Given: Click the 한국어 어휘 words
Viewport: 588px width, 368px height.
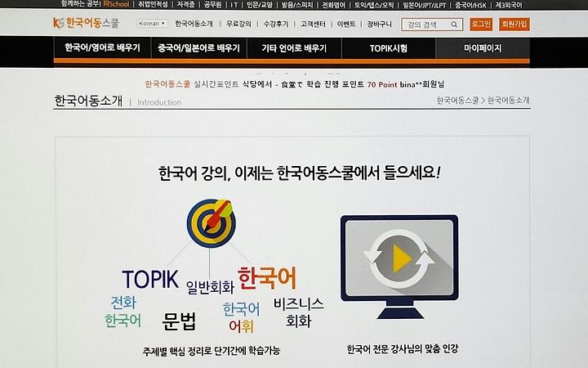Looking at the screenshot, I should pos(241,317).
